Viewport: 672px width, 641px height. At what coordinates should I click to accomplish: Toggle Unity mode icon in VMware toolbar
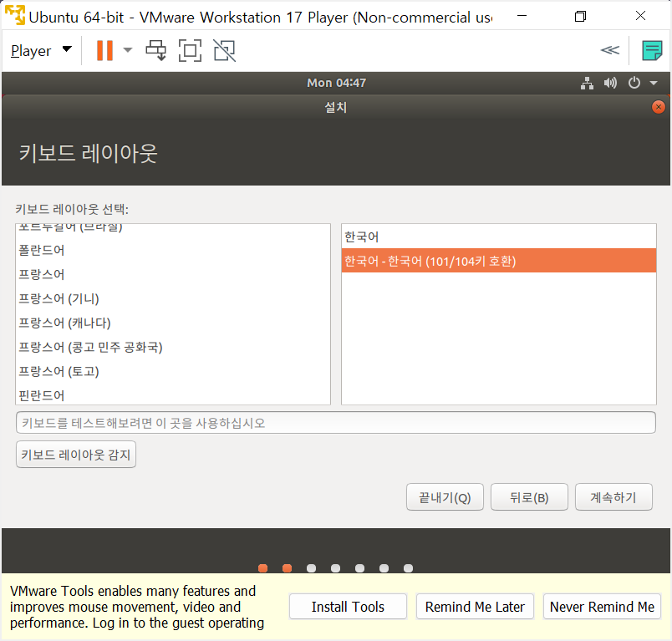(225, 50)
